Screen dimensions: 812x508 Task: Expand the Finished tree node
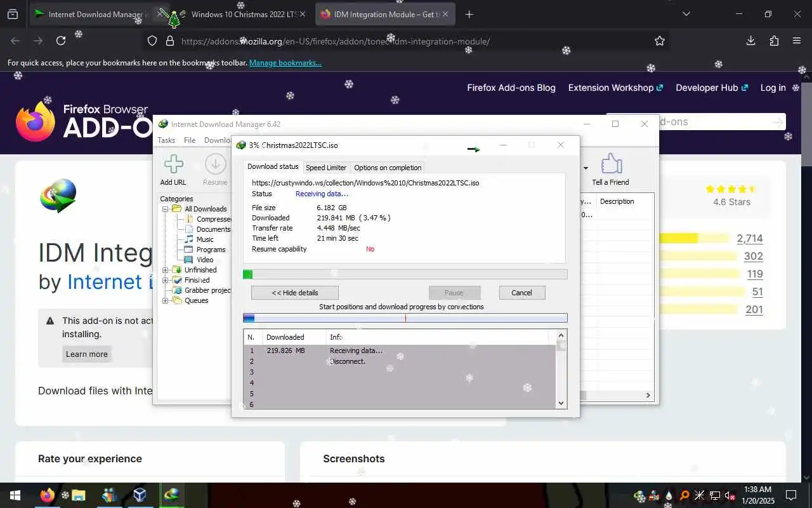pyautogui.click(x=165, y=280)
